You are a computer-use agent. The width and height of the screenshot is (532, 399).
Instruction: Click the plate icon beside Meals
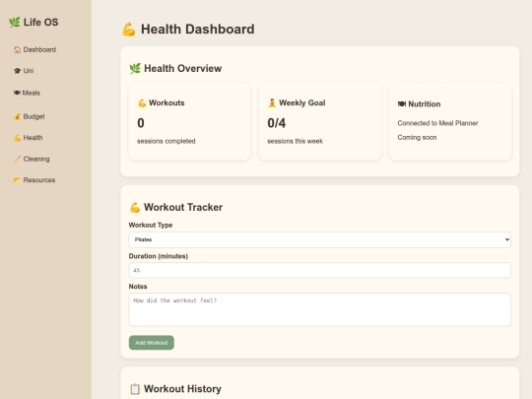click(17, 93)
